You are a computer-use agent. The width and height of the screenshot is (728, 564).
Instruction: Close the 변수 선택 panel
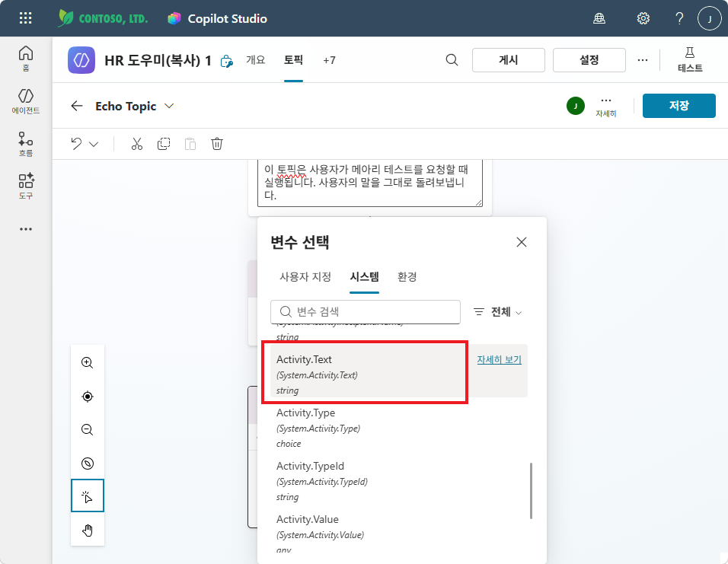522,242
